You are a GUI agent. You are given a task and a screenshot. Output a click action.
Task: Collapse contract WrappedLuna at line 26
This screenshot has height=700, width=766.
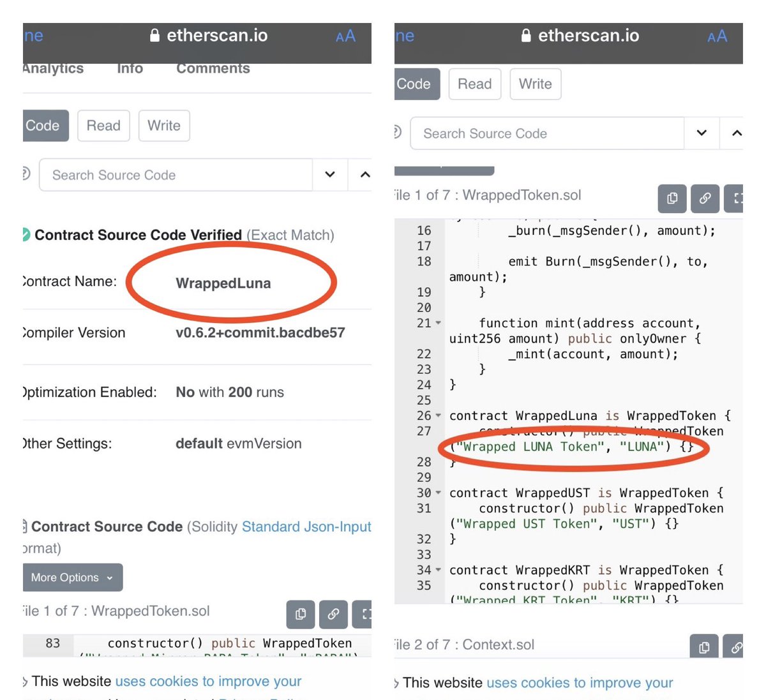click(x=439, y=416)
